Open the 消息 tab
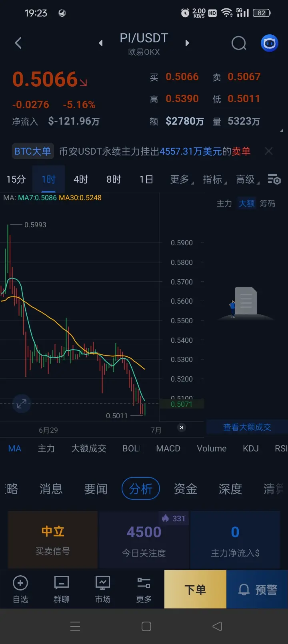The height and width of the screenshot is (644, 288). pos(51,489)
